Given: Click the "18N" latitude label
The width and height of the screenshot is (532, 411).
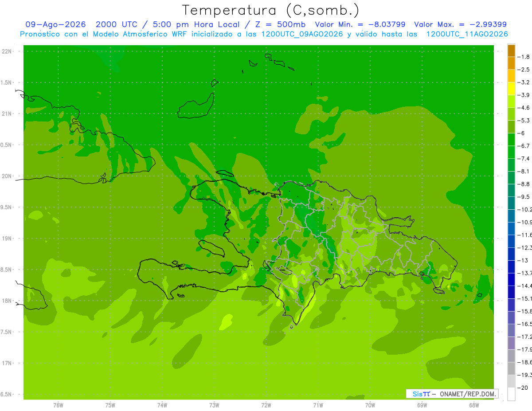Looking at the screenshot, I should 6,301.
